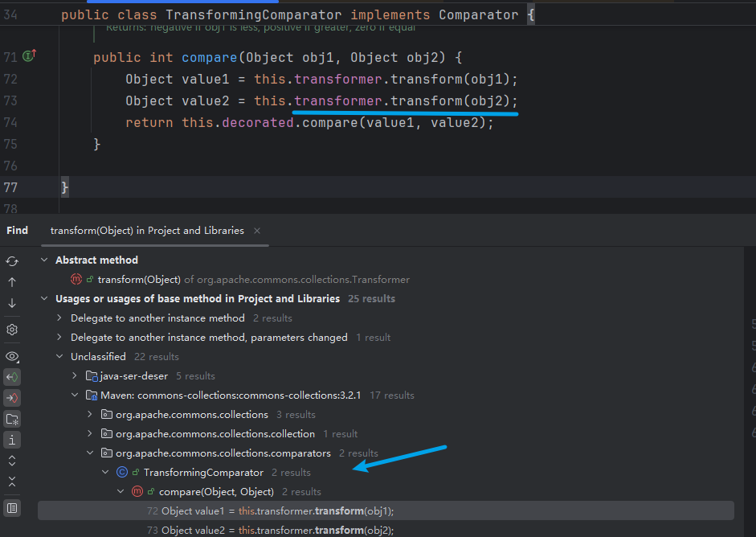Click transform(obj2) call on line 73
Image resolution: width=756 pixels, height=537 pixels.
click(450, 100)
